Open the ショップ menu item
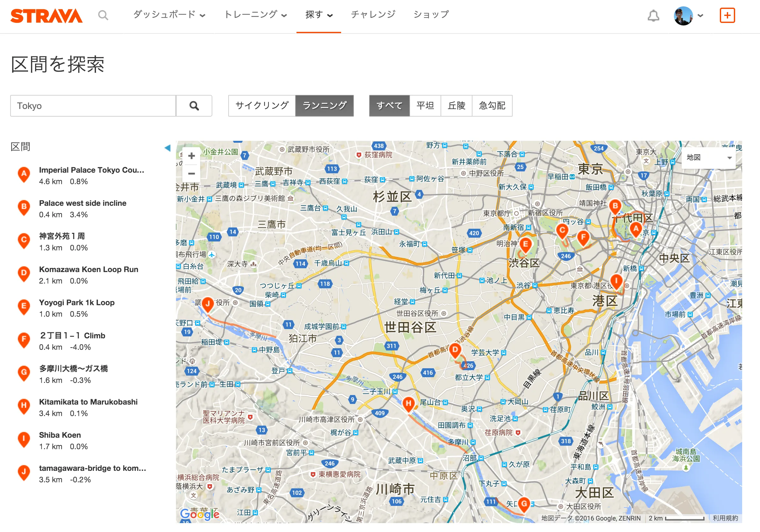Viewport: 760px width, 532px height. pos(430,14)
